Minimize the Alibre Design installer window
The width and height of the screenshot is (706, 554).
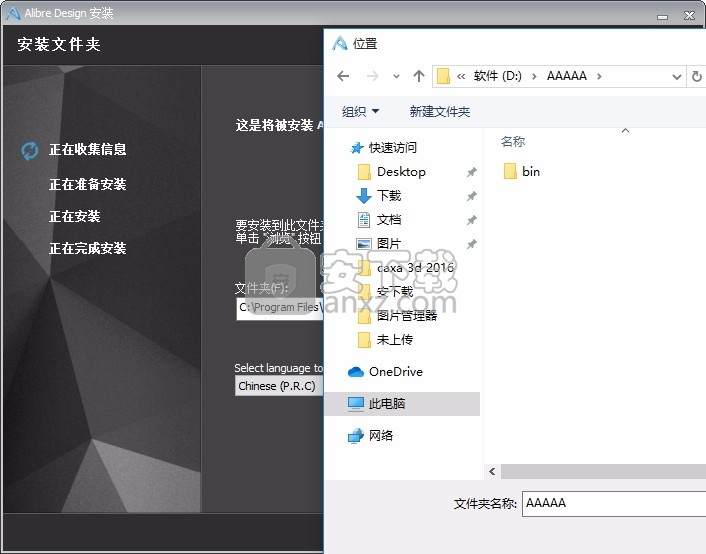[662, 17]
